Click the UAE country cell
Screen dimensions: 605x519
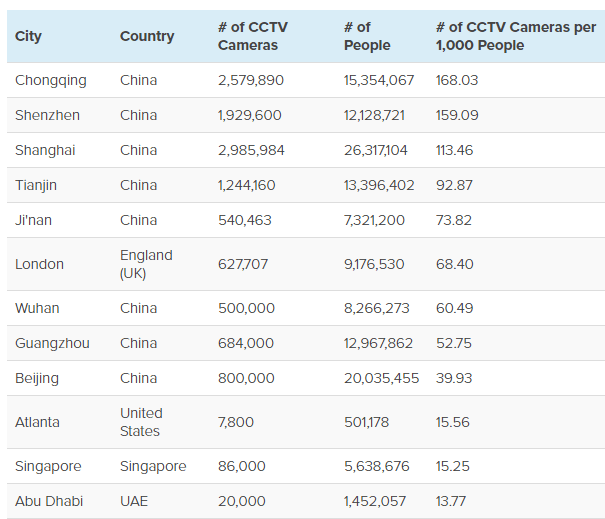point(134,501)
